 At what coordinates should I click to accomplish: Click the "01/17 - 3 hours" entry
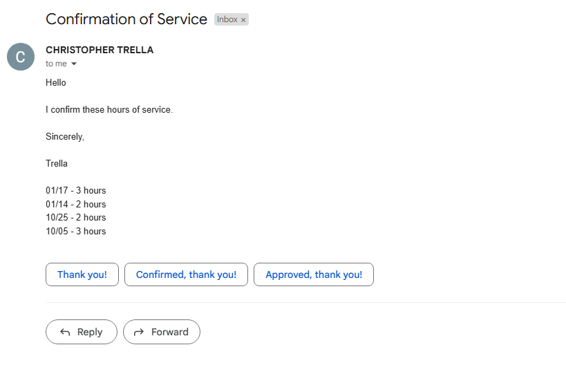tap(76, 191)
